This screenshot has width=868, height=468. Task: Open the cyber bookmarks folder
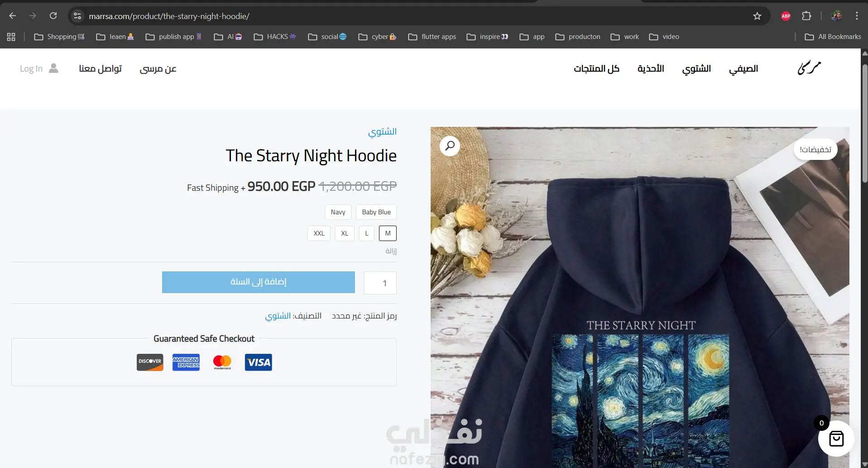click(377, 37)
